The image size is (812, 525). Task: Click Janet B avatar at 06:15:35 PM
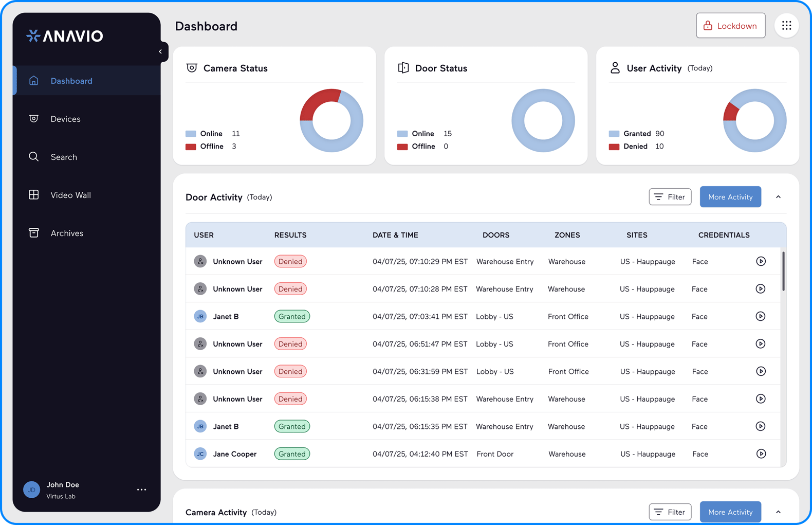tap(200, 426)
